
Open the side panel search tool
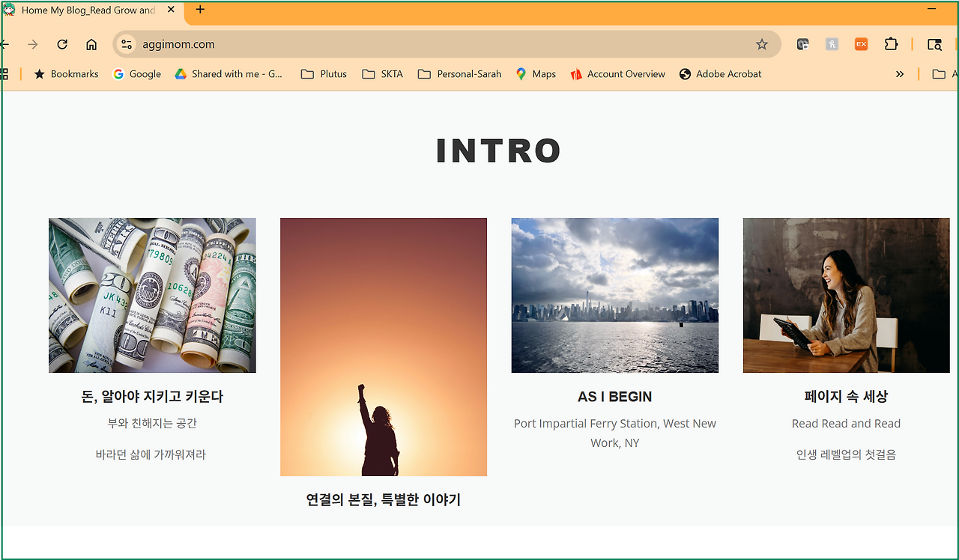point(934,45)
